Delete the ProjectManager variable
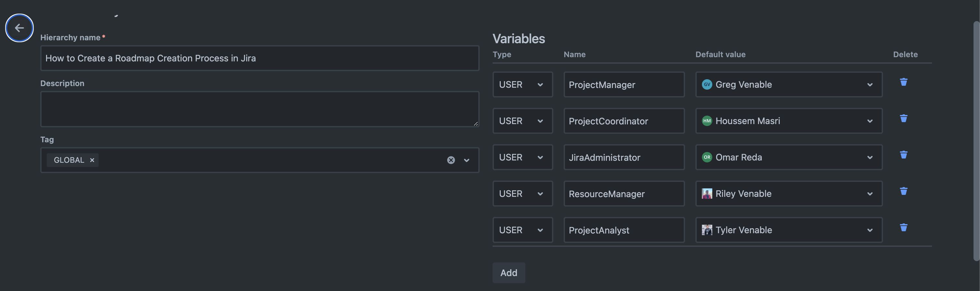 point(903,82)
